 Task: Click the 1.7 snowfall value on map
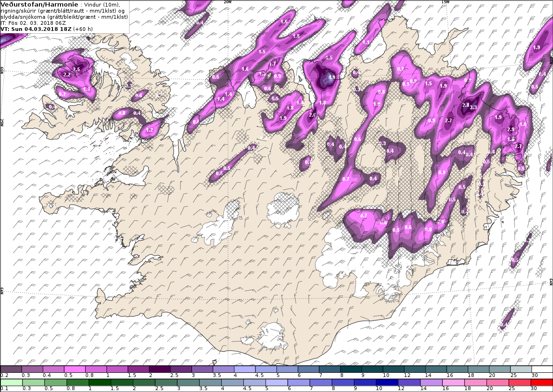tap(273, 64)
